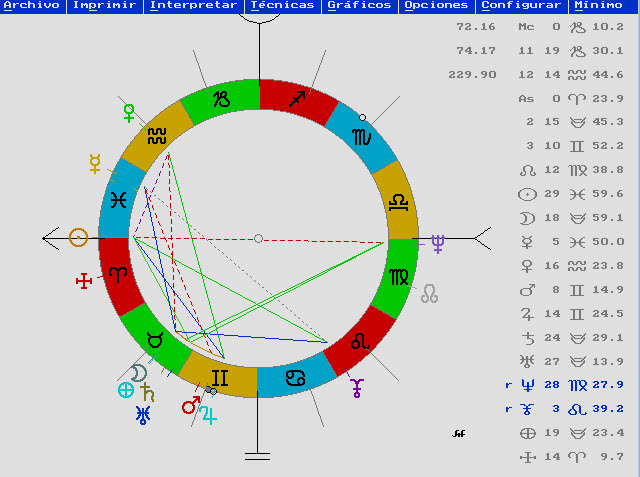Click the orange Sun symbol at the Ascendant

click(79, 238)
